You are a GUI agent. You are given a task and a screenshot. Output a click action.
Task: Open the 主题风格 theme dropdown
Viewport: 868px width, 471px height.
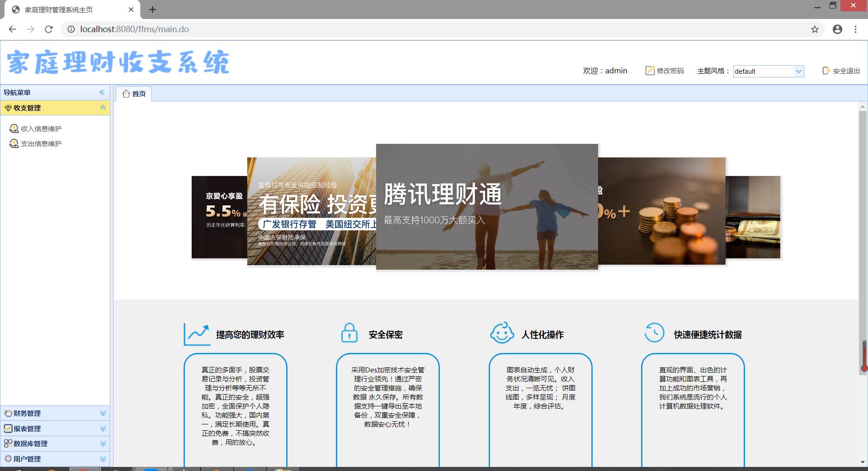point(798,71)
